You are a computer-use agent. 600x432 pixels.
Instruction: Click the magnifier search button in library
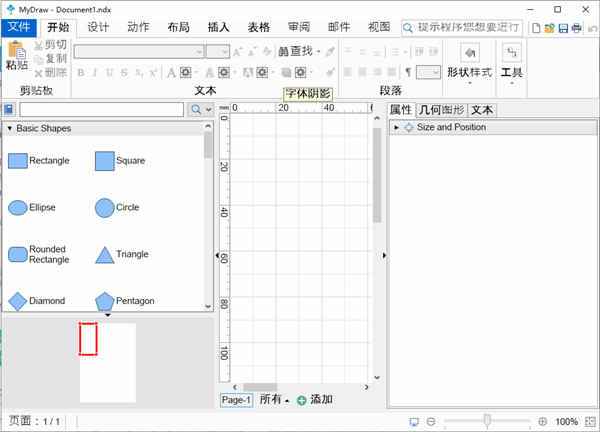tap(196, 110)
